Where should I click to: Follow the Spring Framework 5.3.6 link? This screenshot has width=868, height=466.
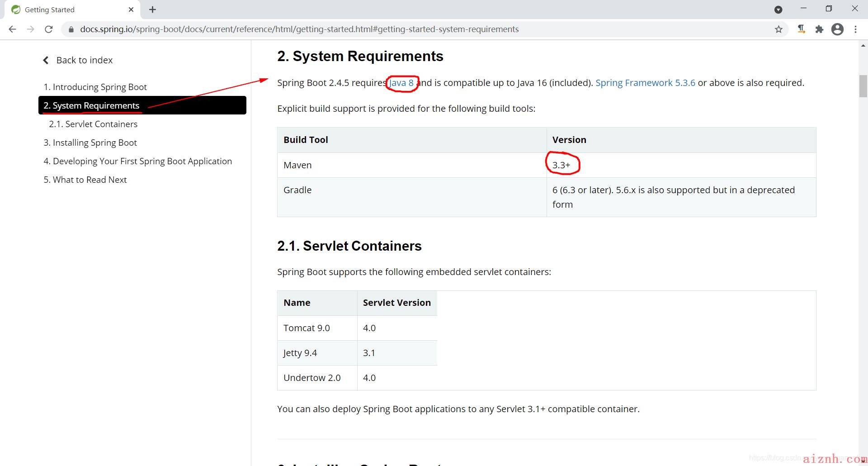tap(645, 83)
